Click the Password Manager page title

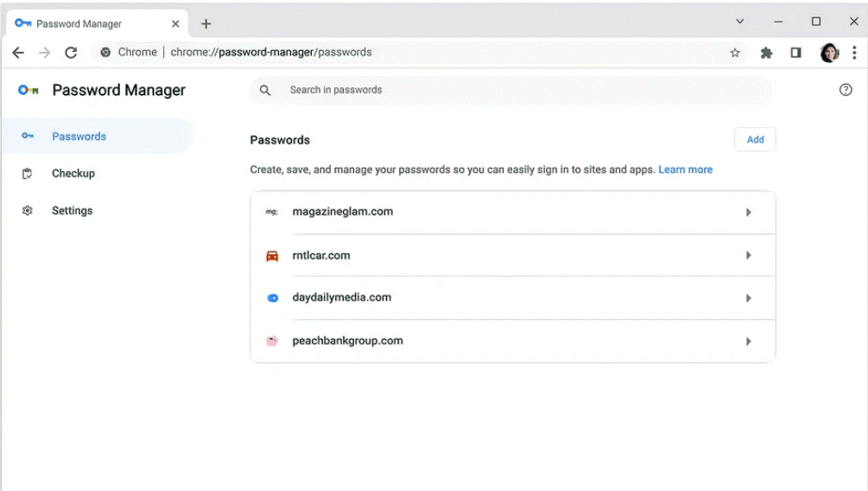click(x=118, y=90)
